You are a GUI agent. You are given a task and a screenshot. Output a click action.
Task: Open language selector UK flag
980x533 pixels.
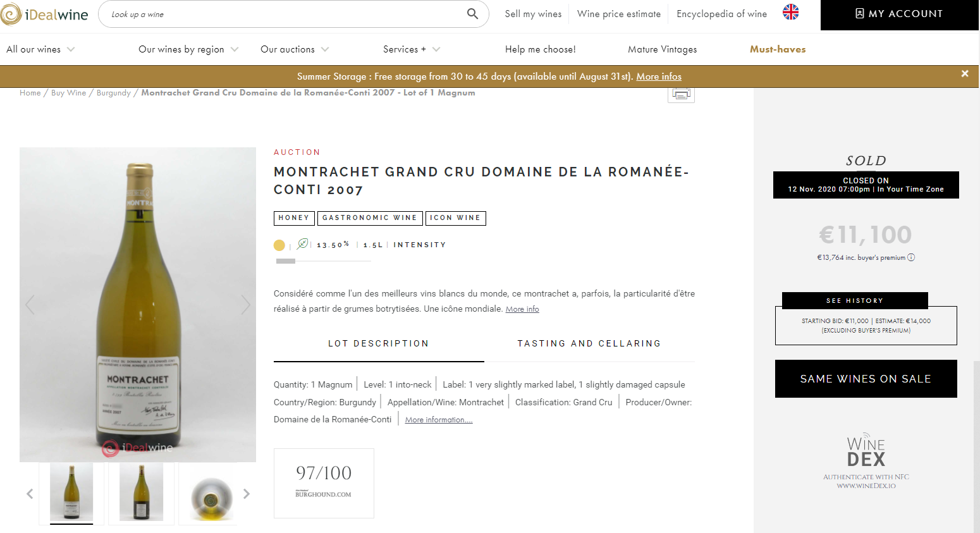[790, 12]
